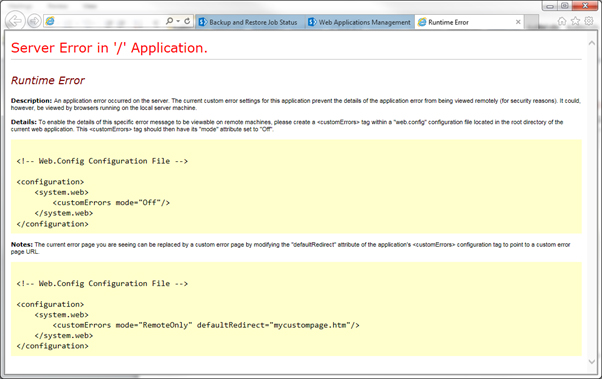Image resolution: width=602 pixels, height=379 pixels.
Task: Click the 'Server Error in '/' Application.' heading
Action: coord(109,48)
